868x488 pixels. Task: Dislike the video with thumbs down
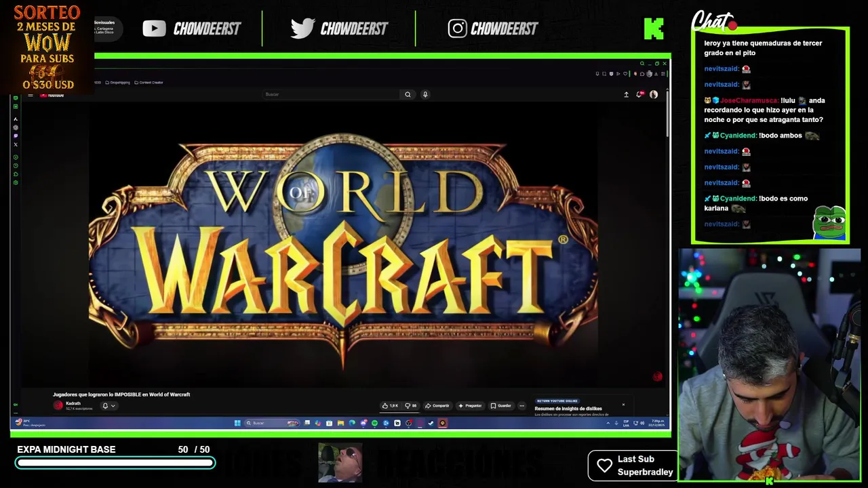[x=410, y=405]
